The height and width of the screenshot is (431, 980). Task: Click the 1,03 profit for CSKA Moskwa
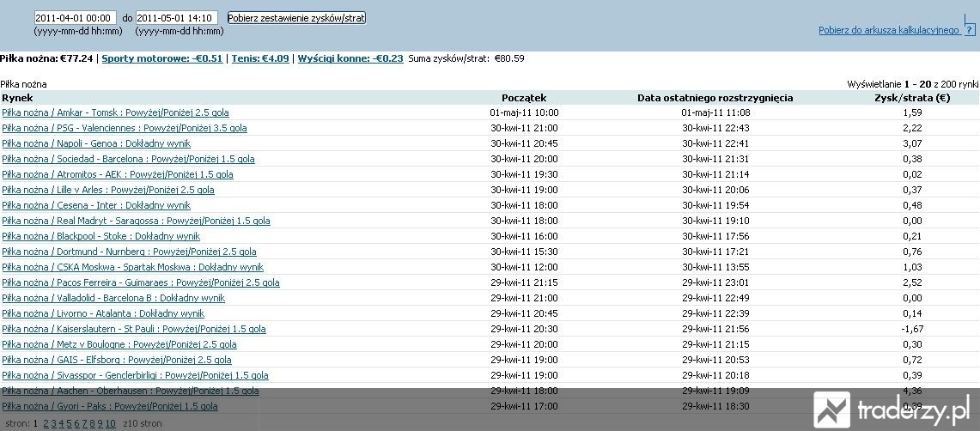point(912,267)
